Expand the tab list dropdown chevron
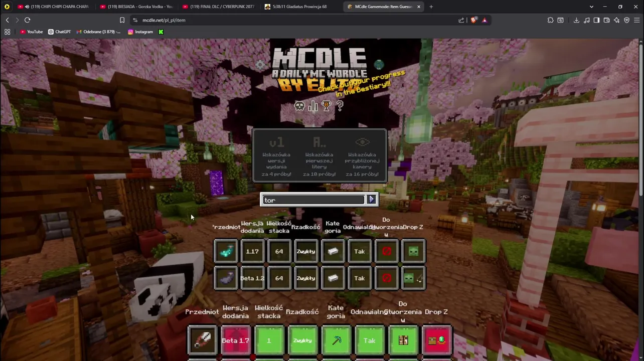This screenshot has width=644, height=361. (591, 7)
